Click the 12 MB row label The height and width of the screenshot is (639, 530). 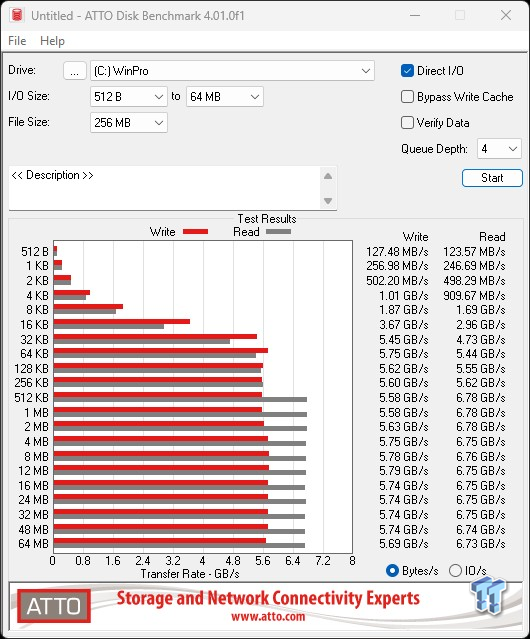click(33, 471)
